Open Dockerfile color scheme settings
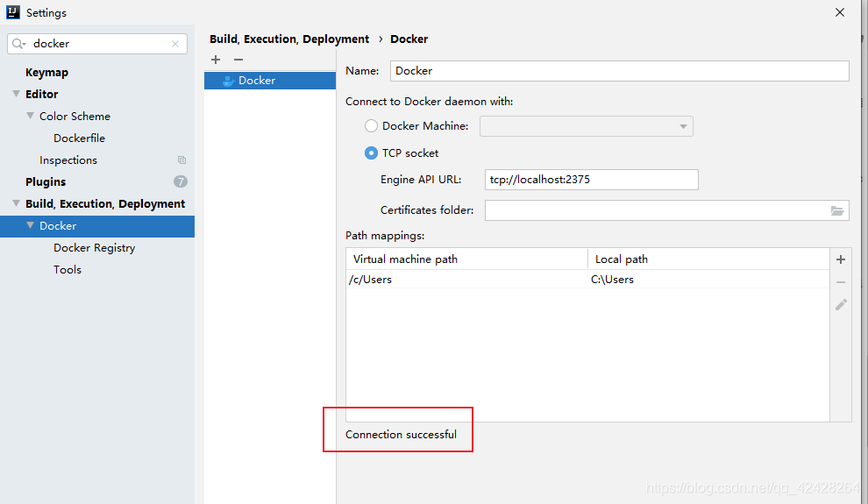 tap(79, 138)
